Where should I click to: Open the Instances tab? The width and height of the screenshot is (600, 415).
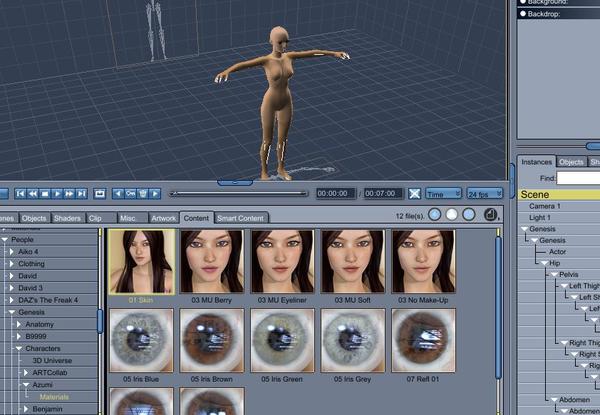536,162
